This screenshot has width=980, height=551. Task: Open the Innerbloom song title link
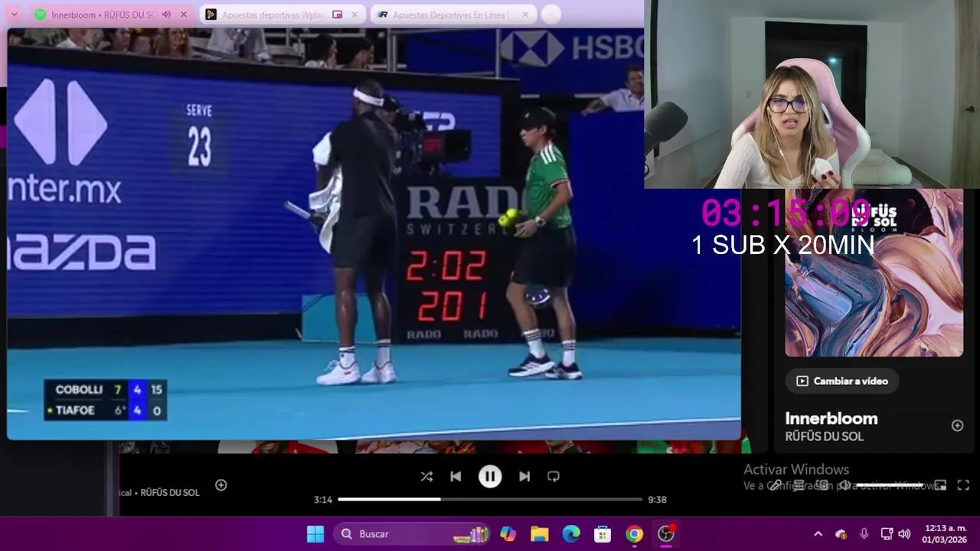(x=831, y=419)
